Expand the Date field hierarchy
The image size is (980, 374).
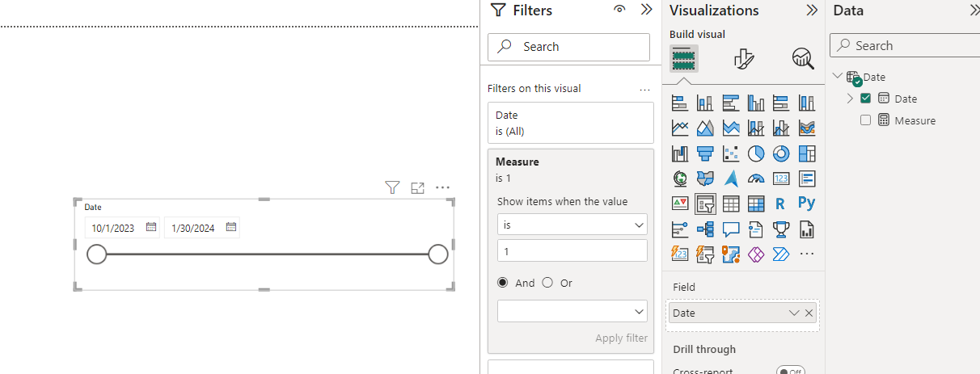point(850,99)
